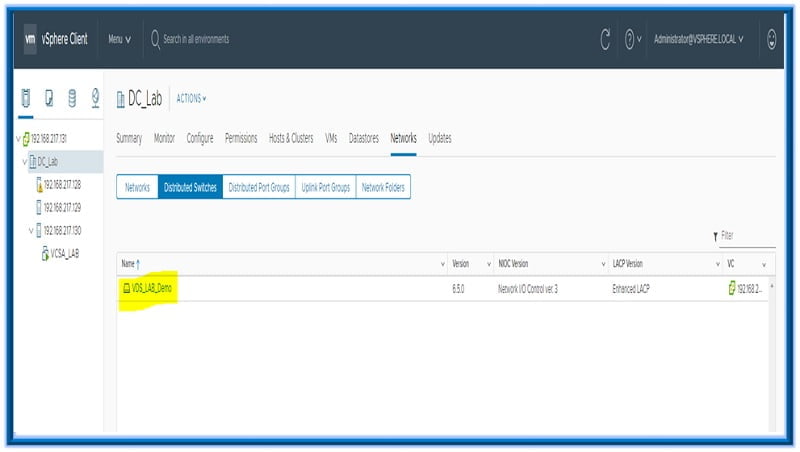This screenshot has height=452, width=800.
Task: Collapse the DC_Lab datacenter tree node
Action: click(24, 161)
